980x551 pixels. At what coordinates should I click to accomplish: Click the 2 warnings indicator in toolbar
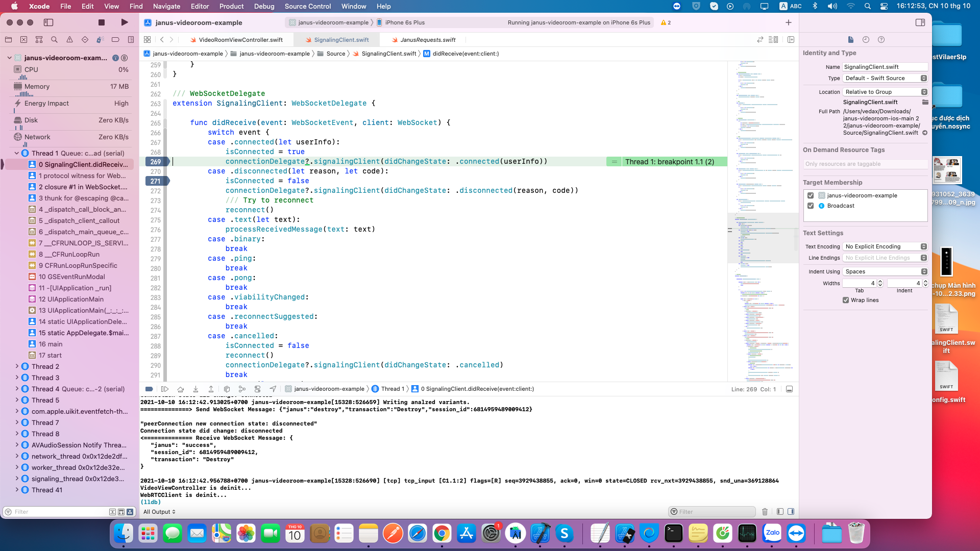pyautogui.click(x=666, y=22)
